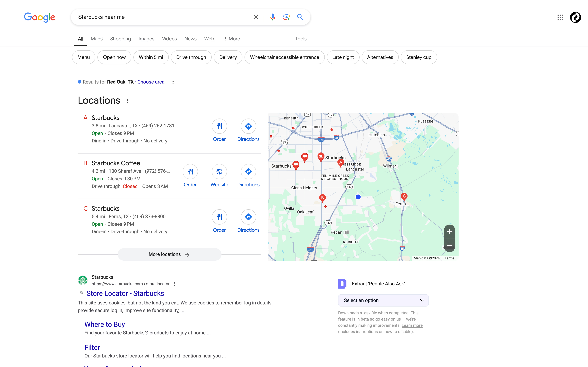Open Starbucks listing A in Lancaster
588x367 pixels.
coord(106,118)
